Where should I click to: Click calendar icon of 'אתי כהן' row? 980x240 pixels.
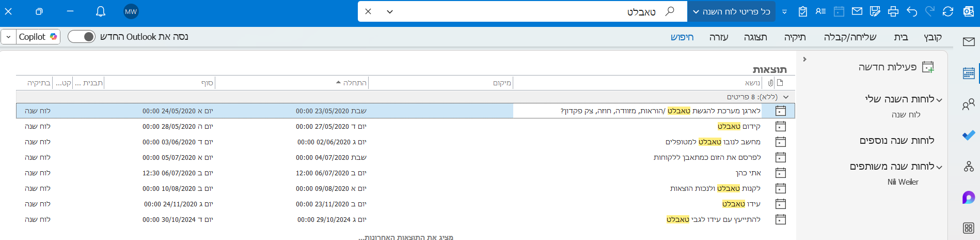pos(781,173)
